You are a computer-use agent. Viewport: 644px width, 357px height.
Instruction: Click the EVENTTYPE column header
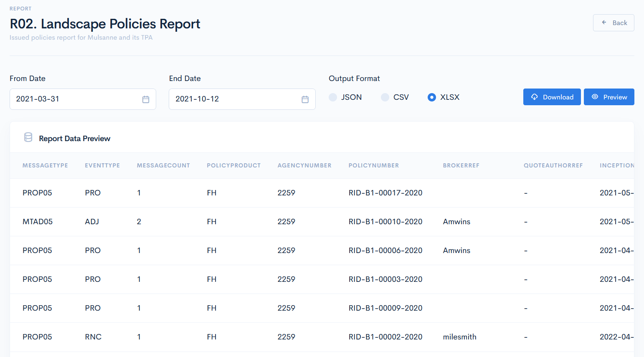coord(102,166)
